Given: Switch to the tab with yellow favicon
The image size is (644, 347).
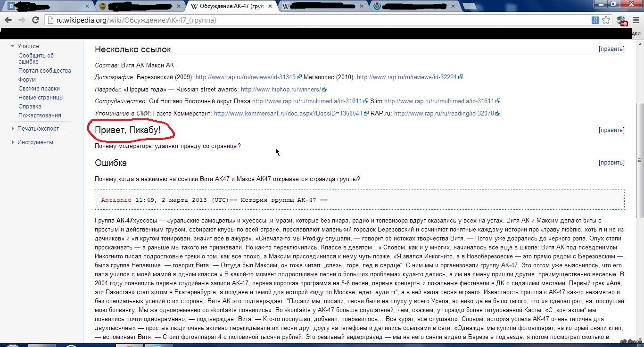Looking at the screenshot, I should (138, 6).
